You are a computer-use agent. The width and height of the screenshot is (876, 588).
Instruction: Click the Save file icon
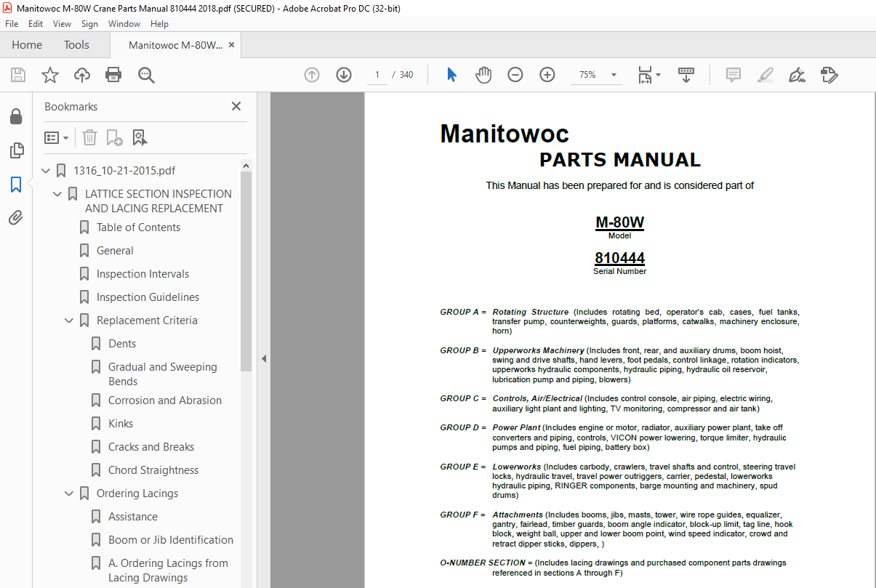(18, 75)
